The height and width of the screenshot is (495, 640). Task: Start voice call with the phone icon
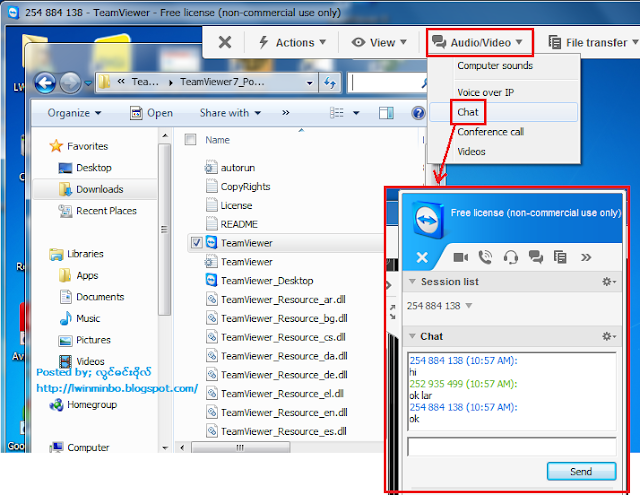click(485, 257)
